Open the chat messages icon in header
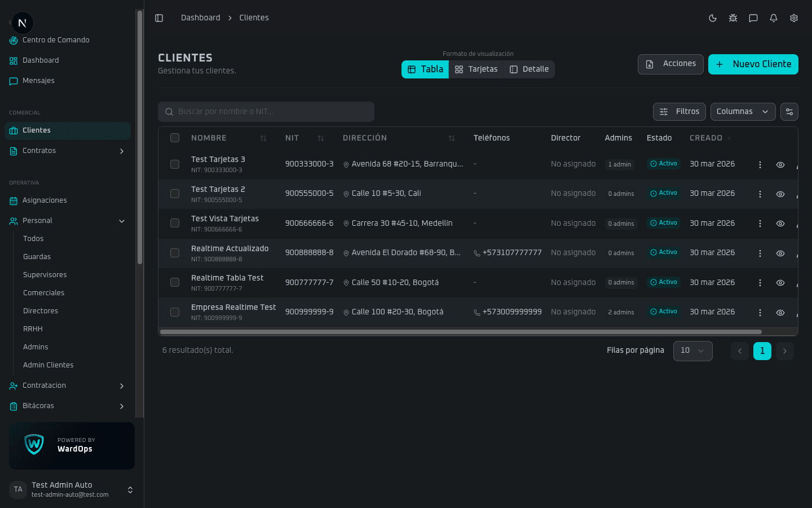Viewport: 812px width, 508px height. (x=753, y=18)
